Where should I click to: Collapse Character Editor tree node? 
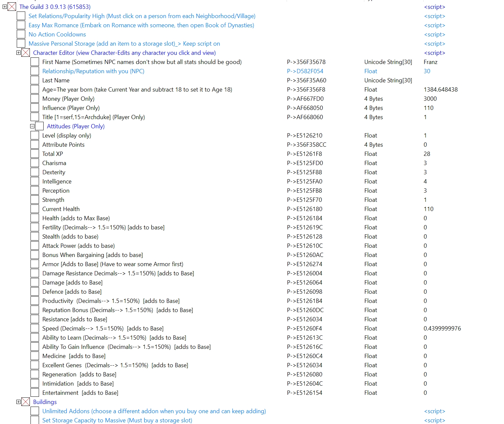[x=18, y=53]
